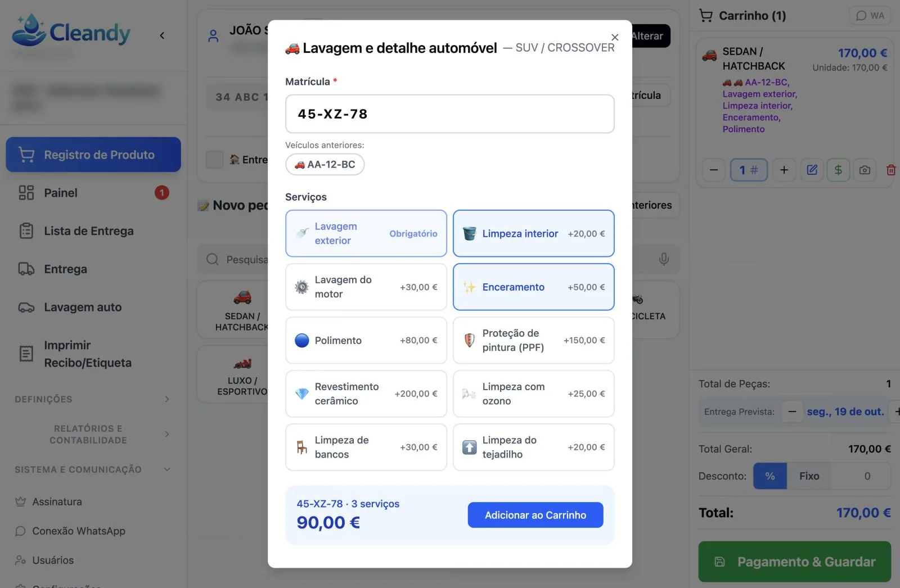Expand Relatórios e Contabilidade section
This screenshot has height=588, width=900.
click(92, 434)
